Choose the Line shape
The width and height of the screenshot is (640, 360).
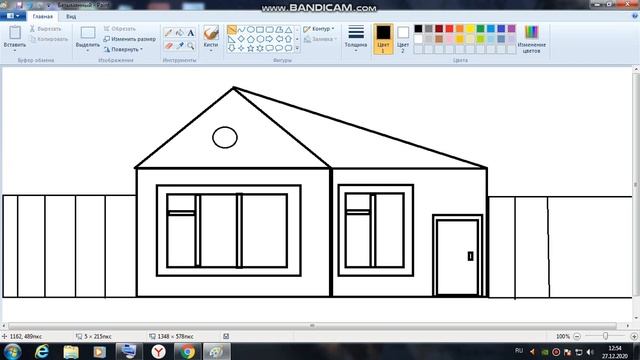(232, 30)
